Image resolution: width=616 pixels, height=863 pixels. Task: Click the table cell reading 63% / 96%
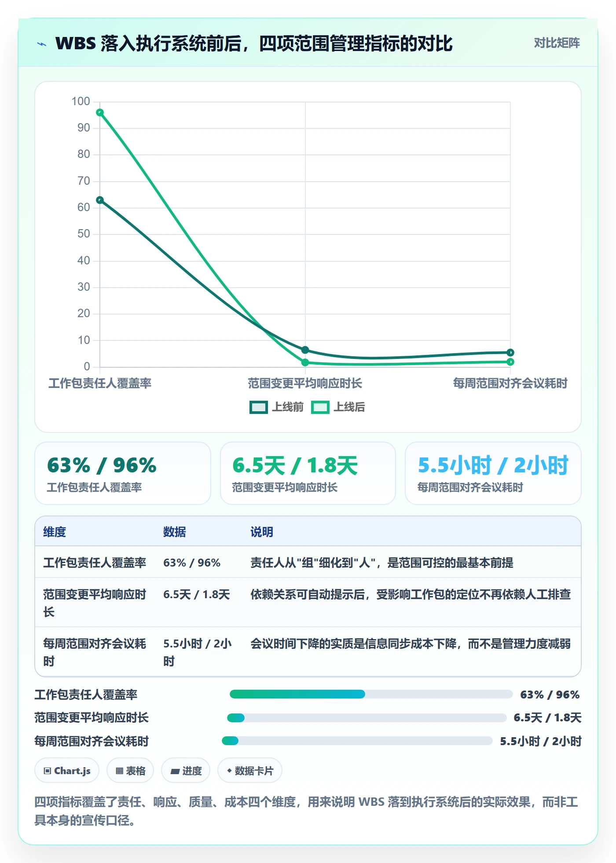(192, 563)
